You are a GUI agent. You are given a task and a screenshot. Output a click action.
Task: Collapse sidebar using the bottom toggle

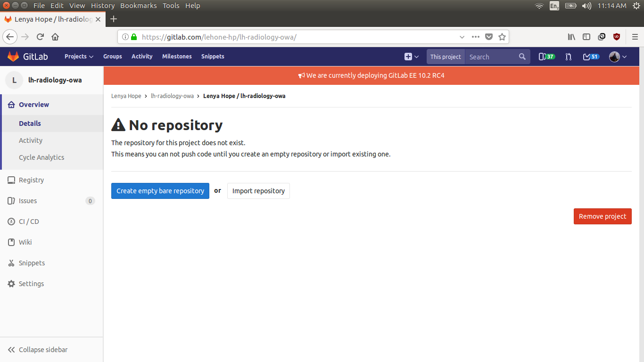pyautogui.click(x=38, y=350)
